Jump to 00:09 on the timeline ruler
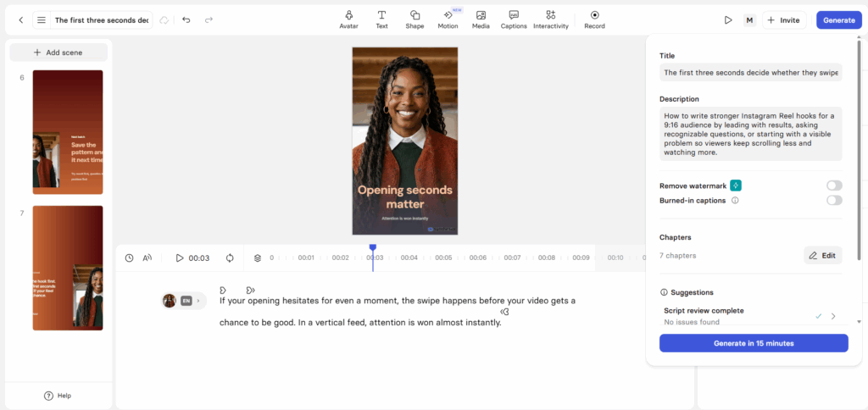Viewport: 868px width, 410px height. (x=581, y=258)
